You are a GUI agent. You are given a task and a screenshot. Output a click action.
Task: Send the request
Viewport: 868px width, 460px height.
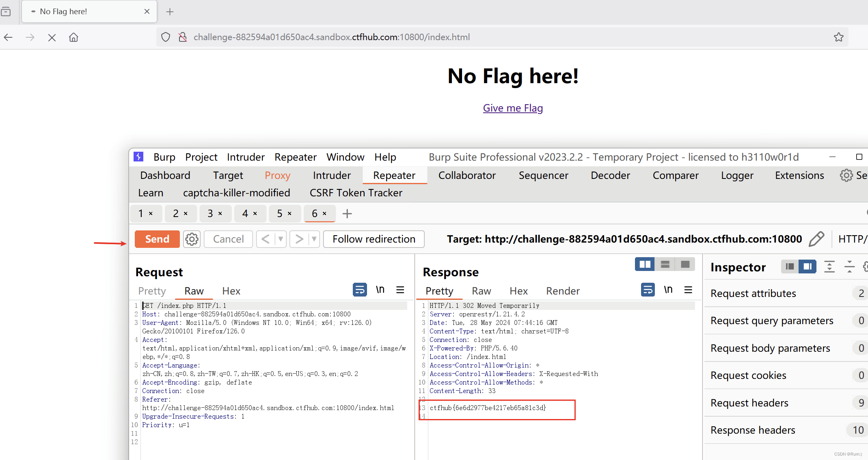pyautogui.click(x=157, y=239)
